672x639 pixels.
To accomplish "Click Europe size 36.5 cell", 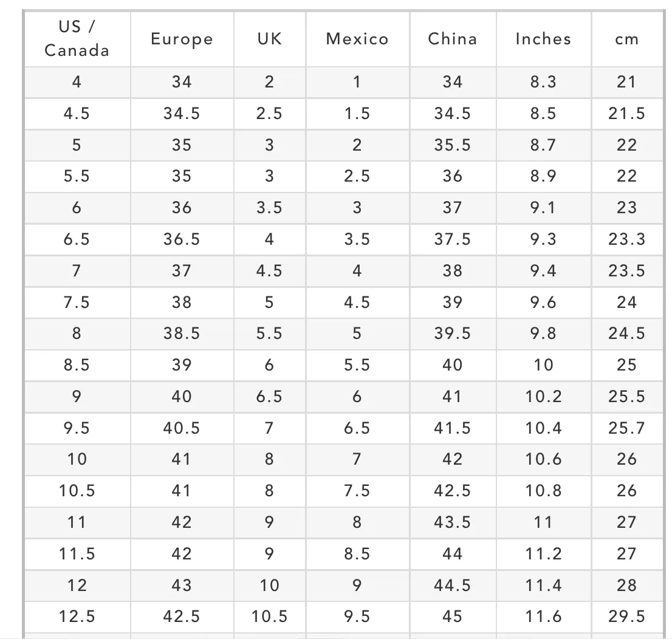I will point(182,239).
